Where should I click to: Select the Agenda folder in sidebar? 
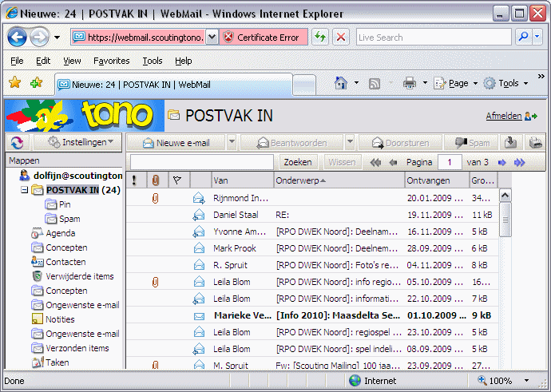click(x=61, y=233)
